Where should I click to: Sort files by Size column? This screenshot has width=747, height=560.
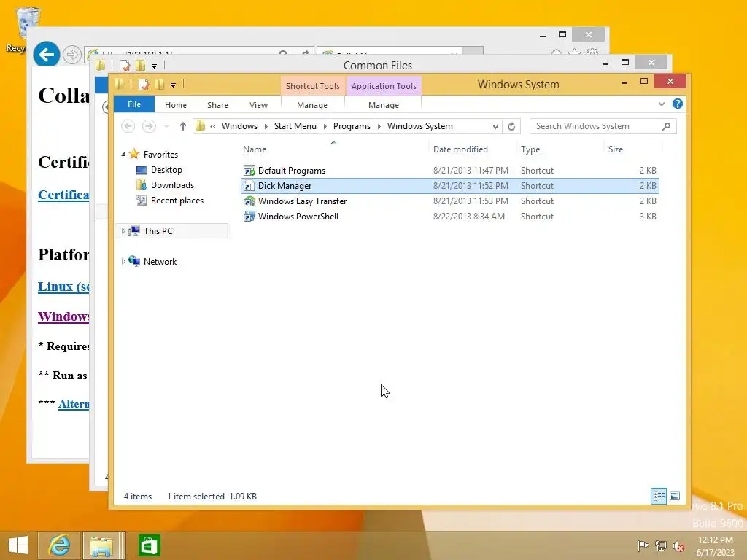616,149
